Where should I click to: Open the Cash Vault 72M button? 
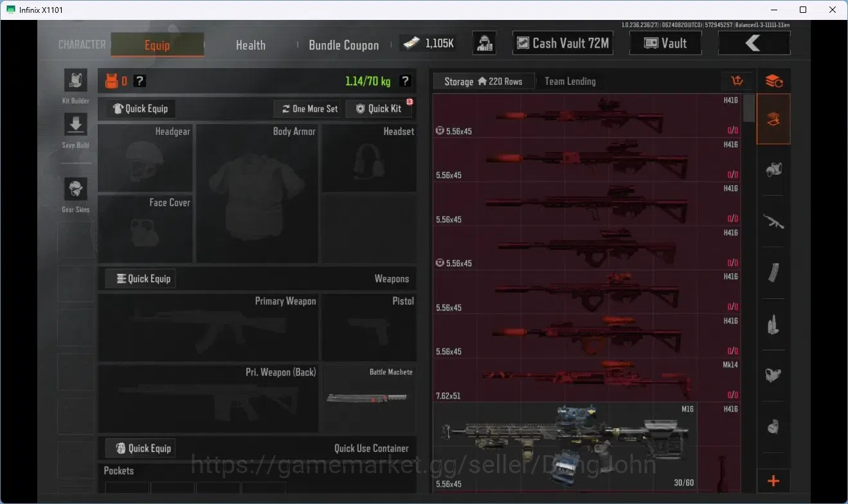(562, 43)
